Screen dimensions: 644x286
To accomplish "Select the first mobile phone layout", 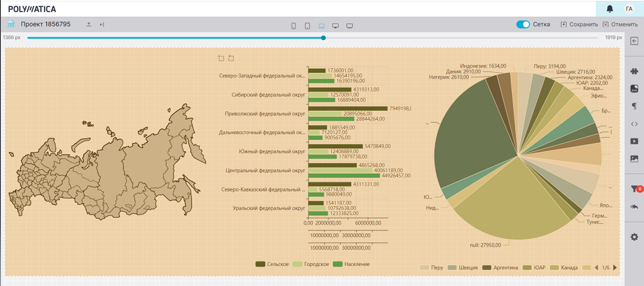I will (294, 26).
